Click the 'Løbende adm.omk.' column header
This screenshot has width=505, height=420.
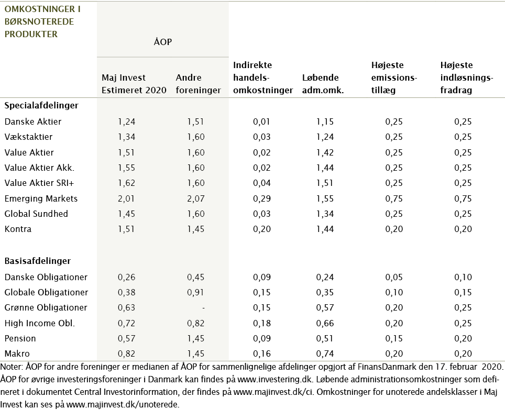pyautogui.click(x=323, y=84)
